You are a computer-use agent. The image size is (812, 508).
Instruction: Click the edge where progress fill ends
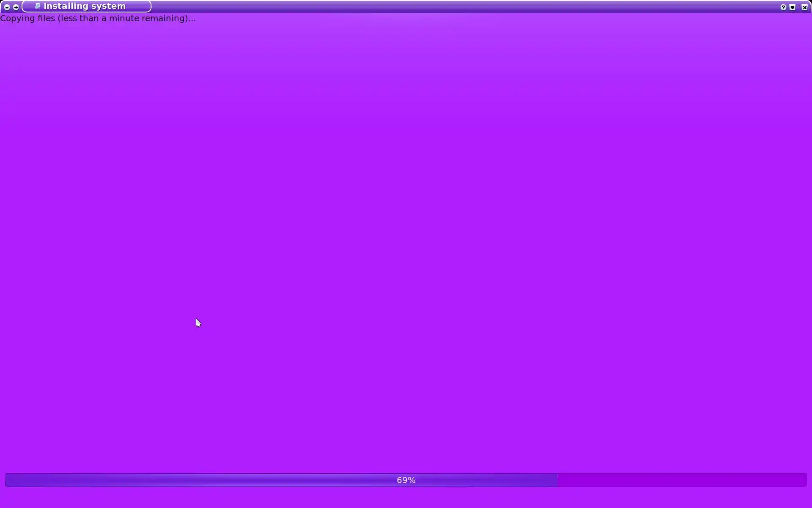[557, 480]
